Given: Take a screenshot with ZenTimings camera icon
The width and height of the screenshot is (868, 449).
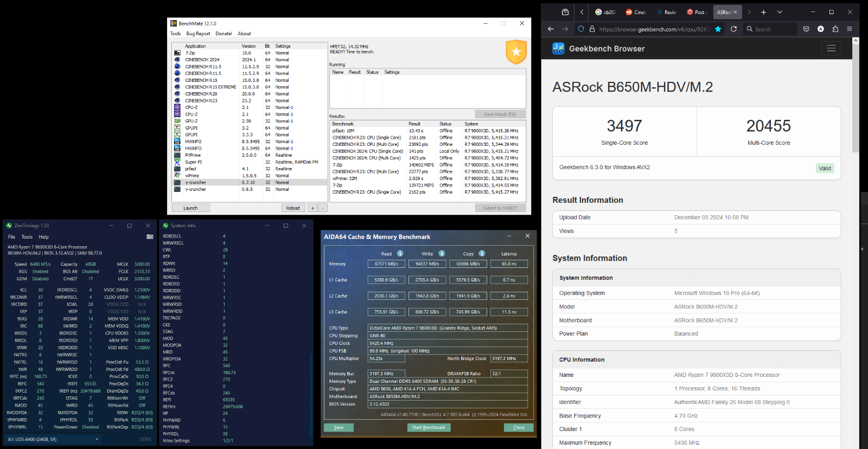Looking at the screenshot, I should [x=150, y=236].
